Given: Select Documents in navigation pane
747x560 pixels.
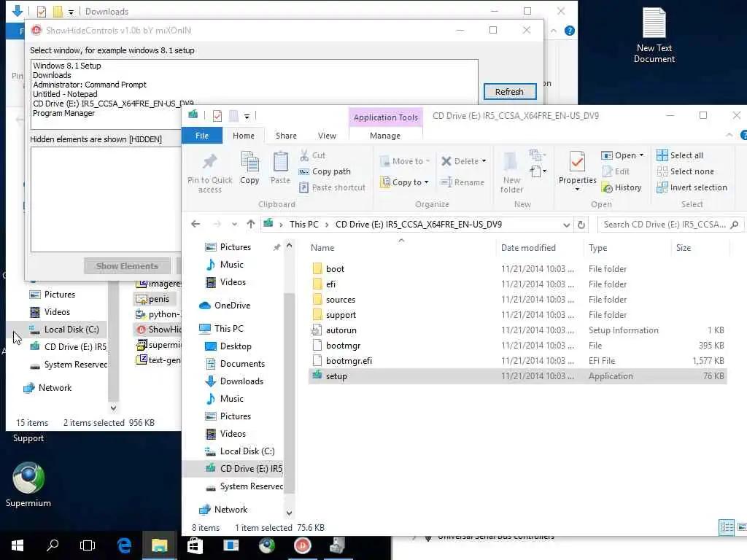Looking at the screenshot, I should pyautogui.click(x=242, y=364).
